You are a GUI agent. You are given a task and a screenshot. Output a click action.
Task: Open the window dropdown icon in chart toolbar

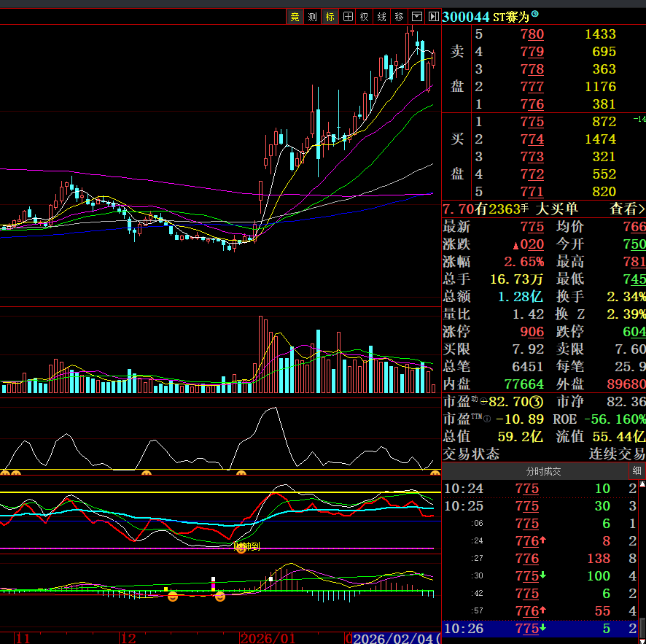tap(417, 17)
